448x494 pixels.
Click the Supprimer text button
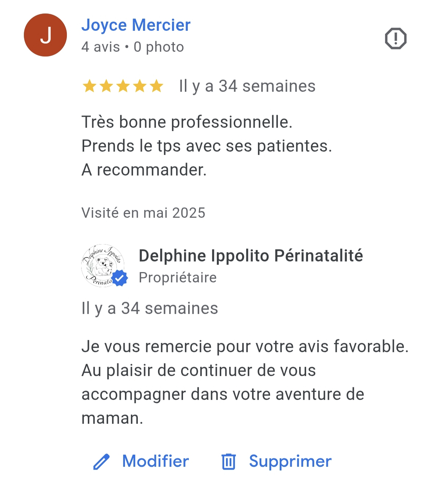point(290,461)
